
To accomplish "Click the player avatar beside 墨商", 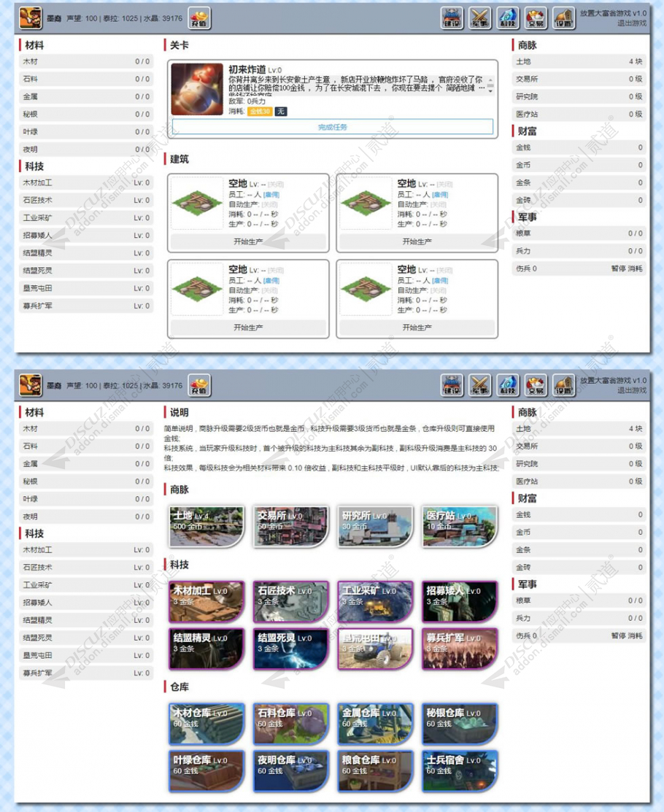I will [x=30, y=16].
